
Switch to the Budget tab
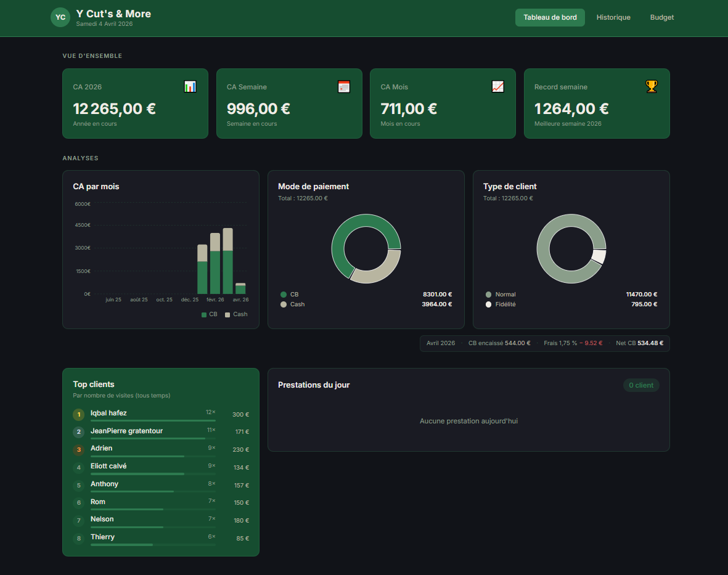pyautogui.click(x=661, y=17)
